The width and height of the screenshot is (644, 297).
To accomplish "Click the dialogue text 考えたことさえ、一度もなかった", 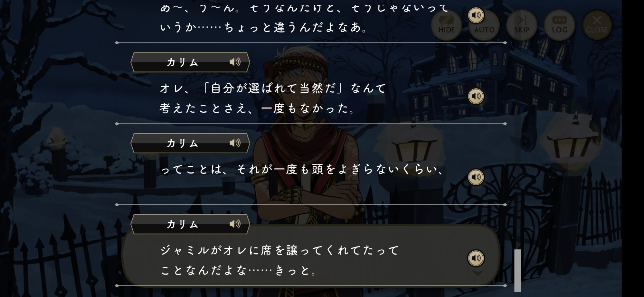I will point(258,108).
